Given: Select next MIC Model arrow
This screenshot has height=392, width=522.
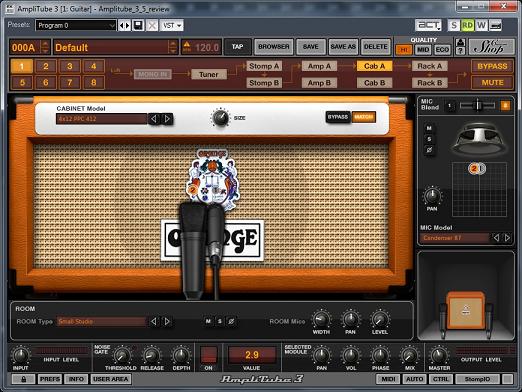Looking at the screenshot, I should click(x=507, y=238).
